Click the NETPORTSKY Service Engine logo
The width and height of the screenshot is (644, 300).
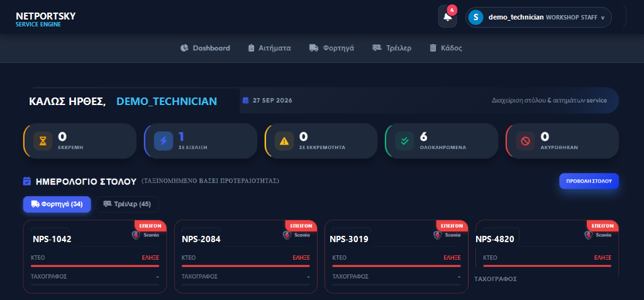coord(45,19)
